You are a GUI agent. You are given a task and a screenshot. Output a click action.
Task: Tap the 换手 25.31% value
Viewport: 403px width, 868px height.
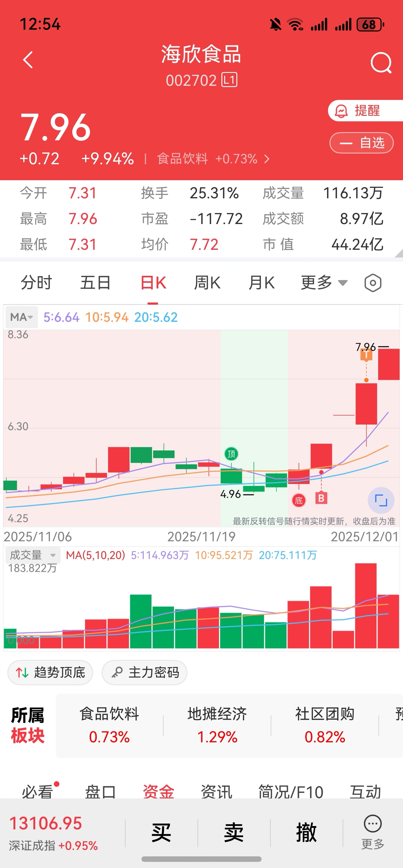pyautogui.click(x=214, y=193)
